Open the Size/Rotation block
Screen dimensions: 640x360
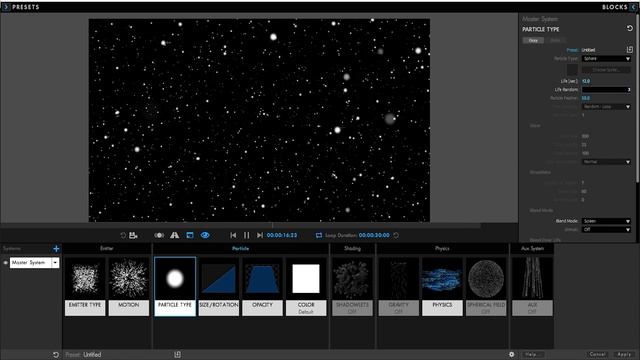pos(219,287)
